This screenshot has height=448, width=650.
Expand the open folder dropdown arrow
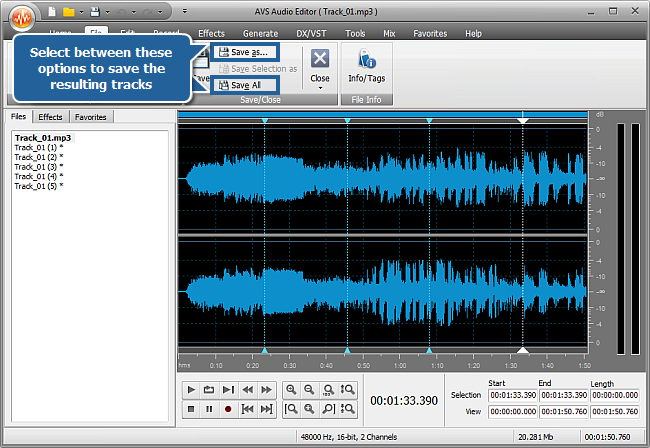click(81, 12)
